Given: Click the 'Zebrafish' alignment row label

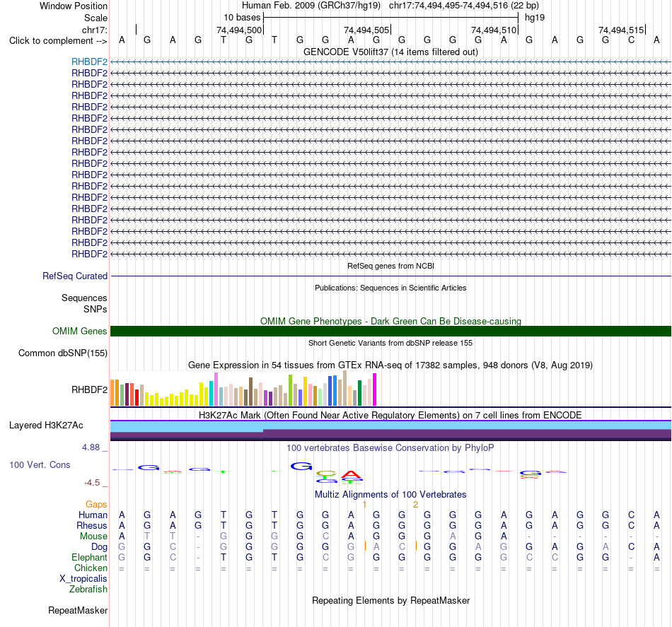Looking at the screenshot, I should [x=88, y=590].
